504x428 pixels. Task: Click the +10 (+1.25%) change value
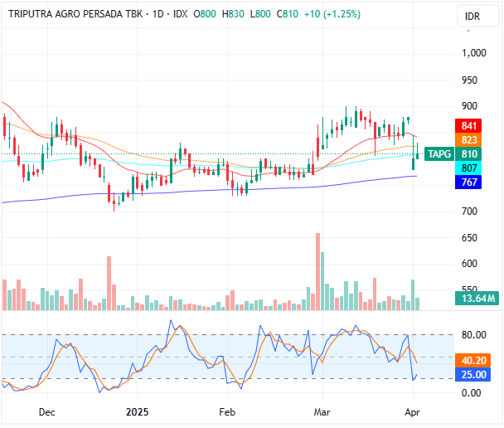click(332, 14)
